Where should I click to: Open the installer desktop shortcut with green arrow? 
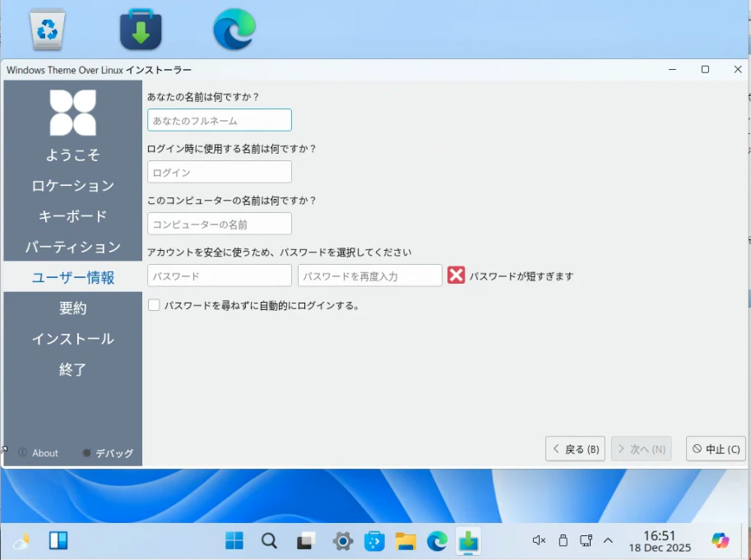point(141,30)
